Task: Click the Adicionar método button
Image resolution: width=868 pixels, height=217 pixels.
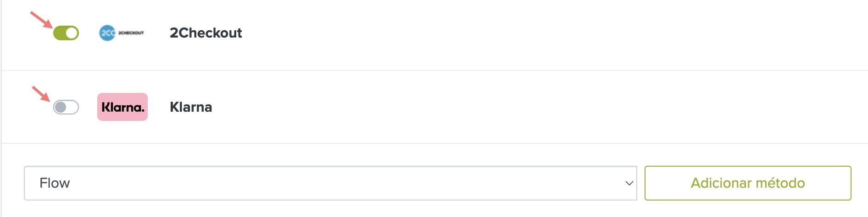Action: pyautogui.click(x=748, y=183)
